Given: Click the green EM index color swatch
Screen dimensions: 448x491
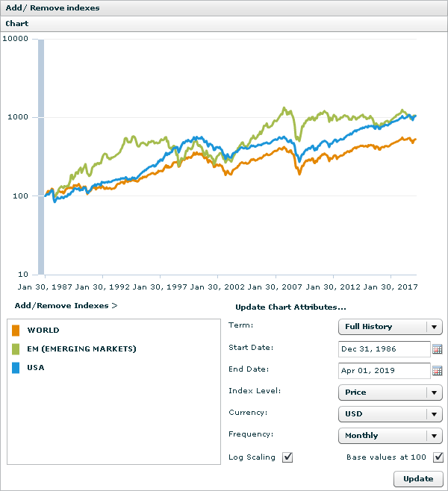Looking at the screenshot, I should point(16,348).
